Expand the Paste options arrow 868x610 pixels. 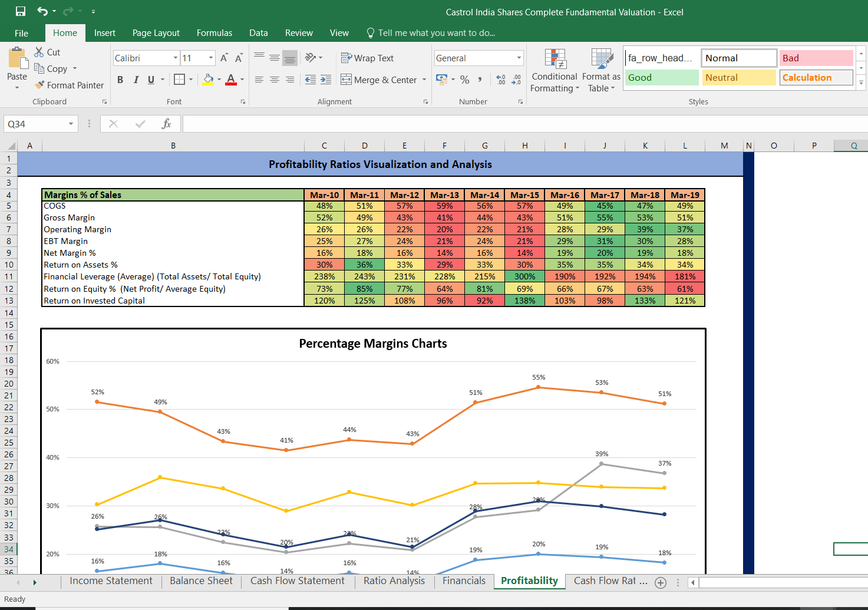tap(17, 87)
